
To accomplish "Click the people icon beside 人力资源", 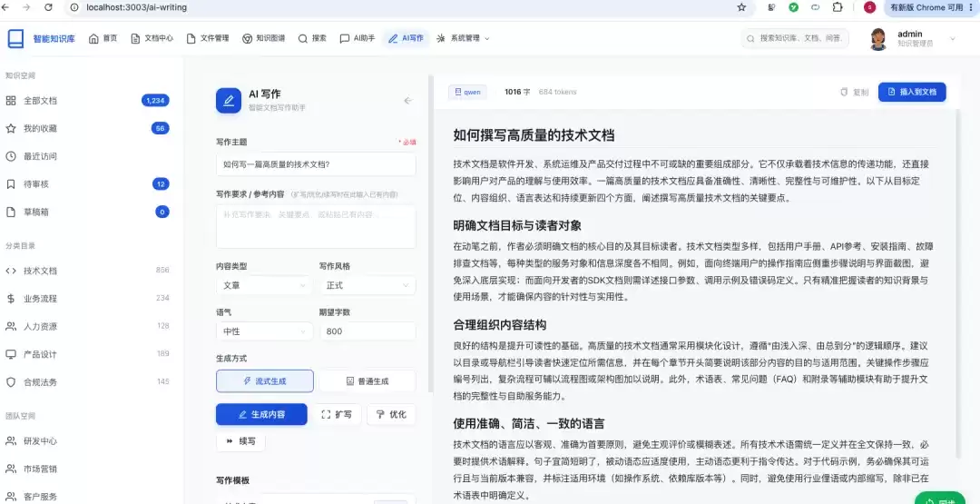I will click(x=11, y=326).
